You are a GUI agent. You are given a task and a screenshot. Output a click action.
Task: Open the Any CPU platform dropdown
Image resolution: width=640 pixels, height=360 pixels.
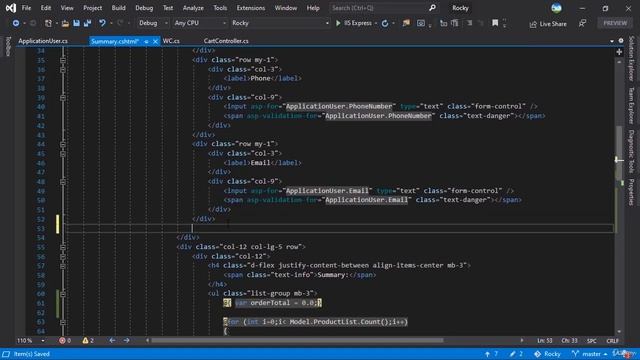(200, 23)
